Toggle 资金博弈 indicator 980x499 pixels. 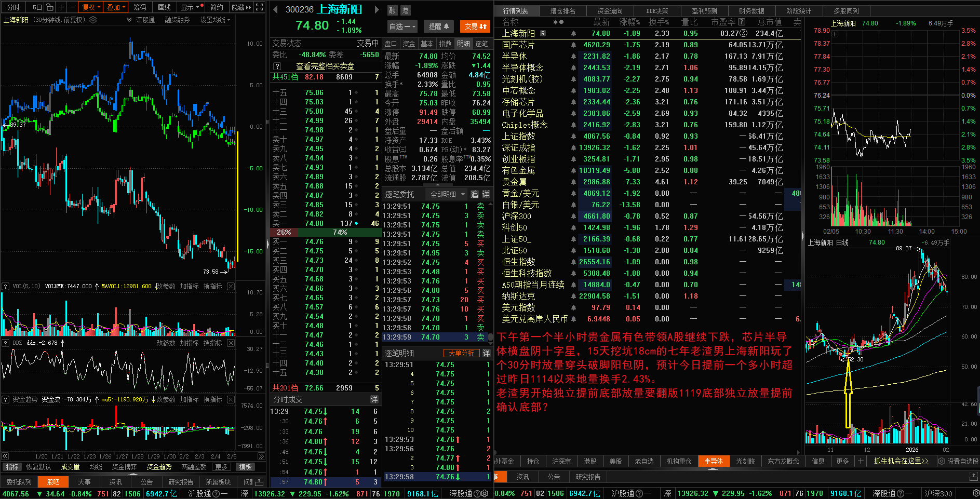[x=124, y=467]
